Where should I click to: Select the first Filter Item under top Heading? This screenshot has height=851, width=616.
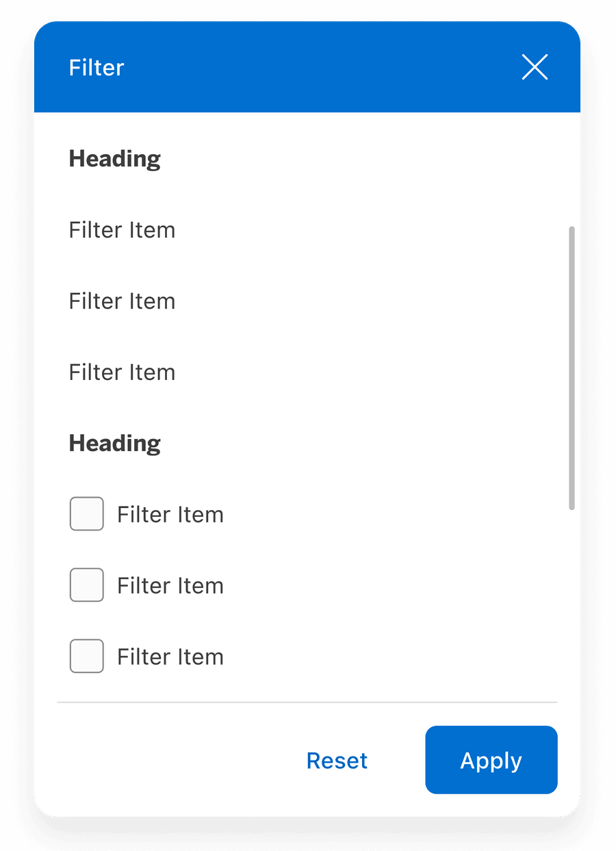121,230
